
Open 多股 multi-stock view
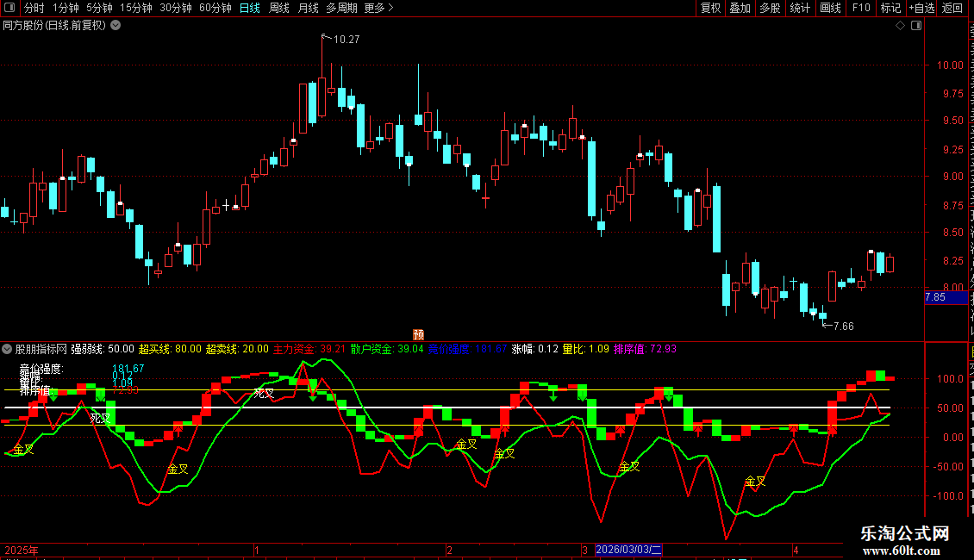(770, 8)
